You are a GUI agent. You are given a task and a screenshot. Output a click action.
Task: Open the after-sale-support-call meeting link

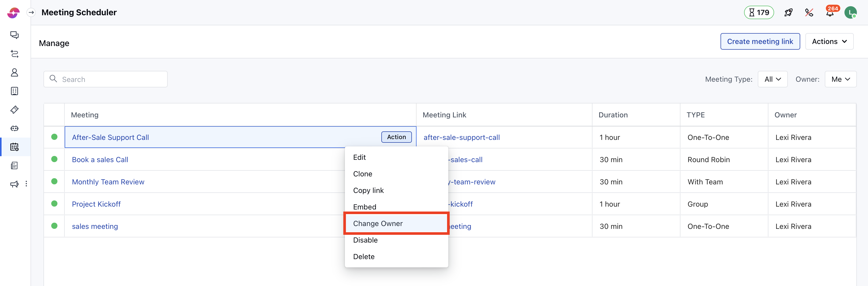pyautogui.click(x=461, y=138)
